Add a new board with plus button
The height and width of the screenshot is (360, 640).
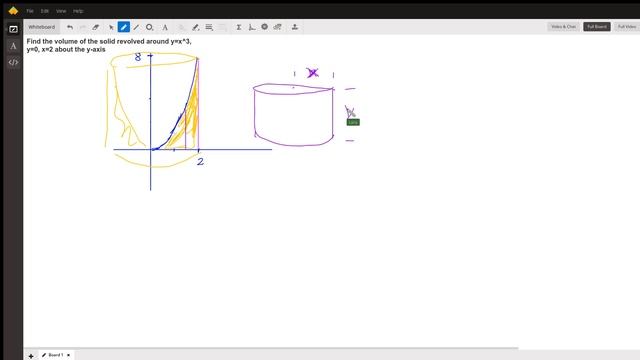[31, 356]
